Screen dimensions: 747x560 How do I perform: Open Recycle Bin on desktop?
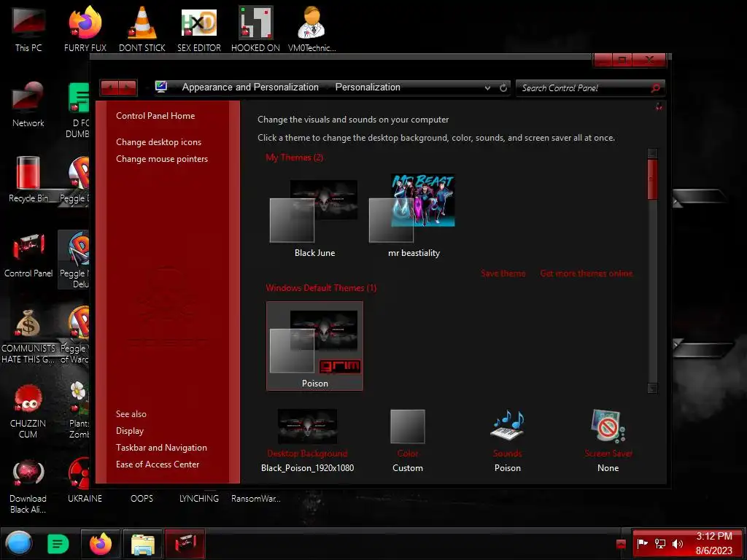click(x=28, y=179)
